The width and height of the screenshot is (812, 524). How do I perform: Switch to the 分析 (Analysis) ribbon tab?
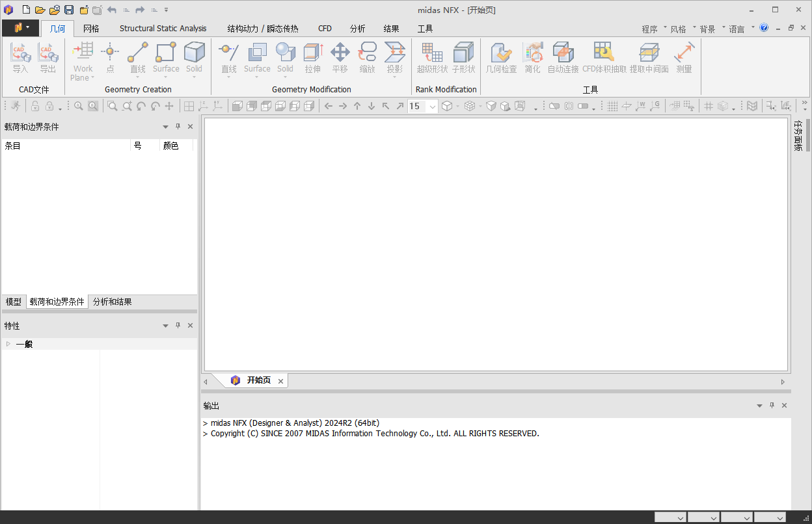[357, 29]
